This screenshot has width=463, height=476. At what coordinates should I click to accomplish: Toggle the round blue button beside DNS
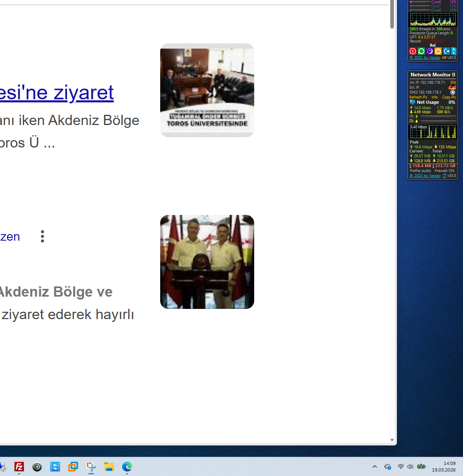[452, 92]
